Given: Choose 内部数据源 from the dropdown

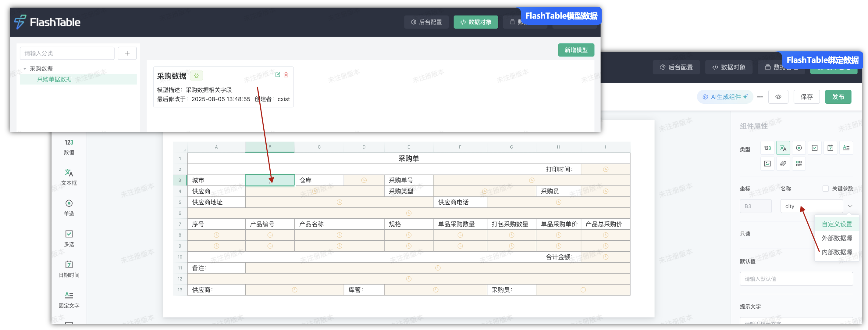Looking at the screenshot, I should click(x=837, y=253).
